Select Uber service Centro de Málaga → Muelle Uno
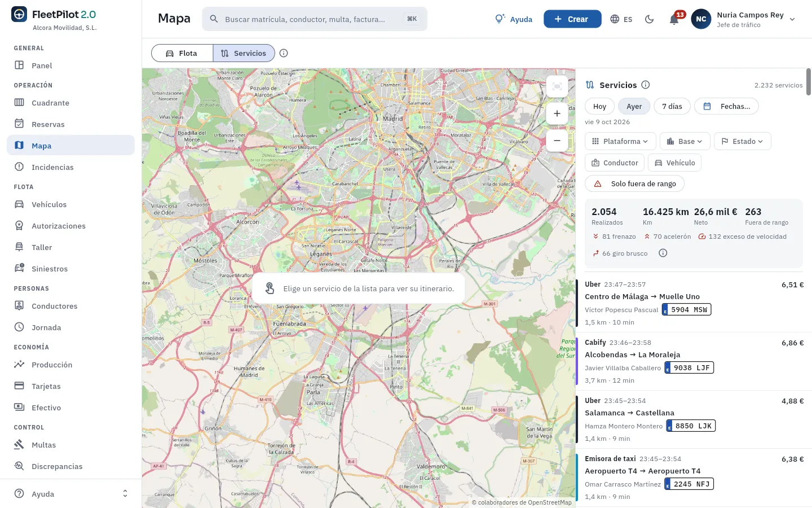Image resolution: width=812 pixels, height=508 pixels. click(694, 303)
